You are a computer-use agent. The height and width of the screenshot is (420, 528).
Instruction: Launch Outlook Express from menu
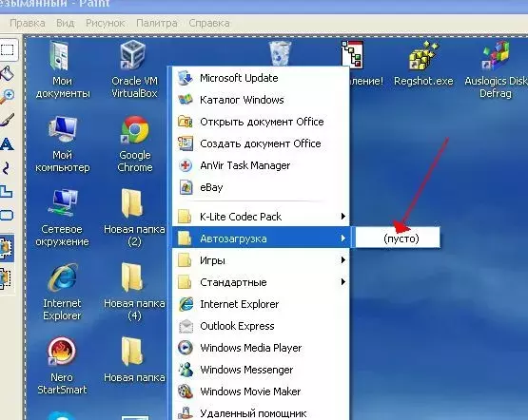point(261,326)
